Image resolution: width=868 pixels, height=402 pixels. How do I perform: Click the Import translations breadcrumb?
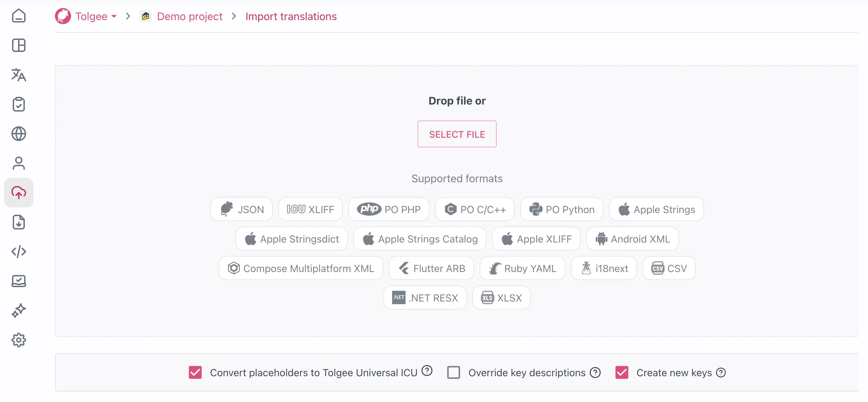click(x=291, y=16)
